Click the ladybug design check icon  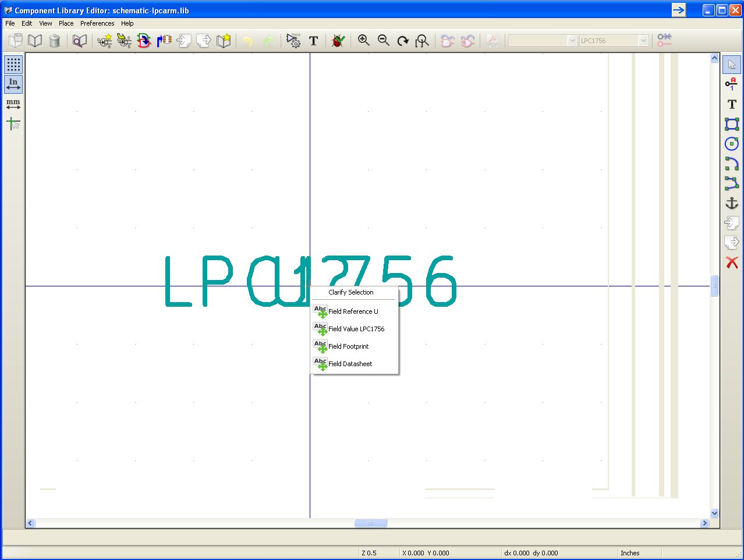click(x=338, y=41)
